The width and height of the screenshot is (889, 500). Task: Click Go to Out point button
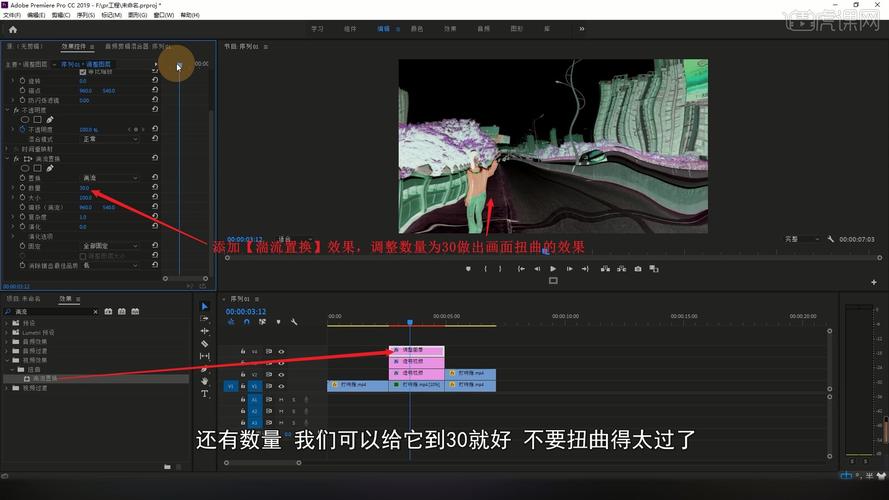pyautogui.click(x=585, y=269)
